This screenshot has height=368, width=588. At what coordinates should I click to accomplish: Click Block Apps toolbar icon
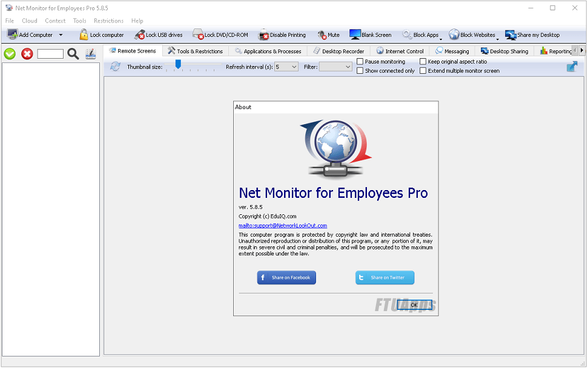click(x=407, y=35)
